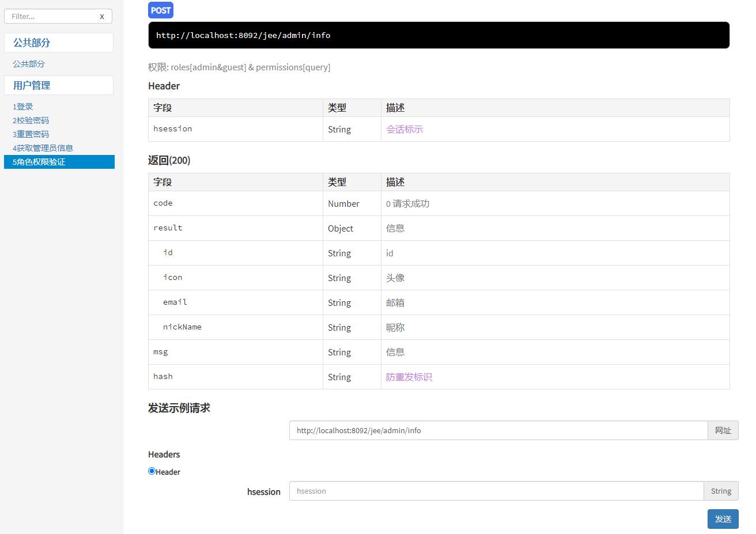
Task: Click the nickName field cell
Action: pos(236,327)
